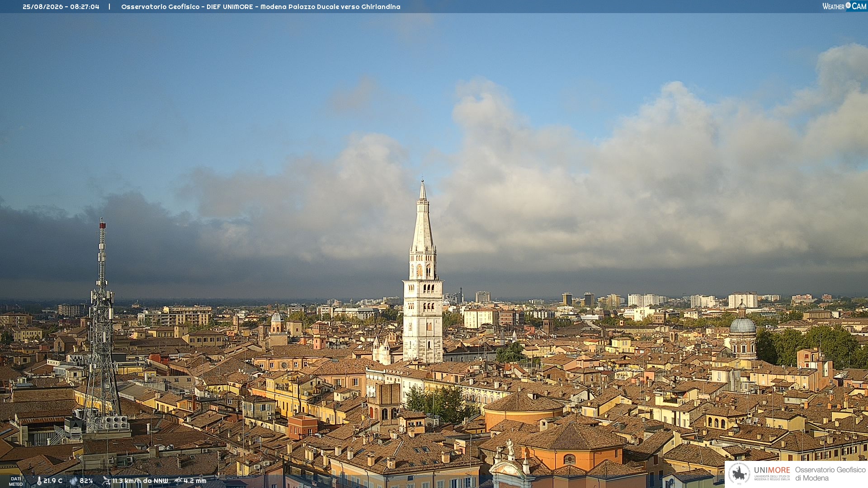Click the thermometer temperature icon
The image size is (868, 488).
tap(39, 481)
